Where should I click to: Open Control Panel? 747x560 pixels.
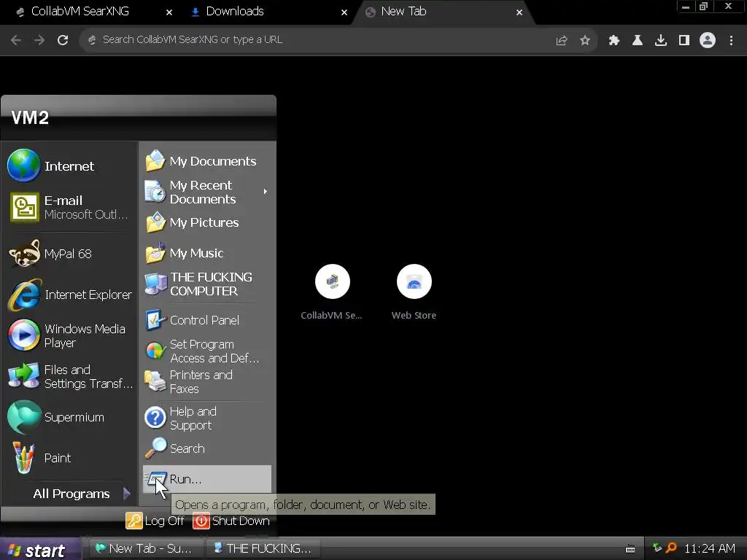206,320
